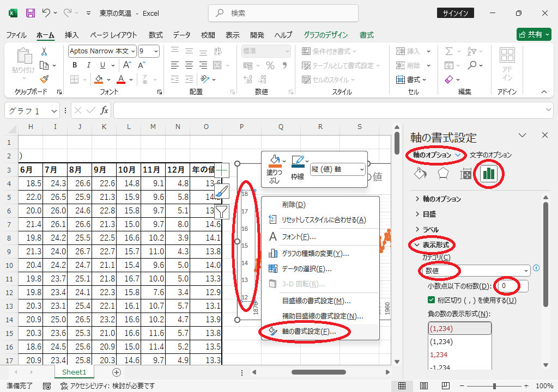Image resolution: width=558 pixels, height=392 pixels.
Task: Click the fill color bucket icon
Action: pos(99,79)
